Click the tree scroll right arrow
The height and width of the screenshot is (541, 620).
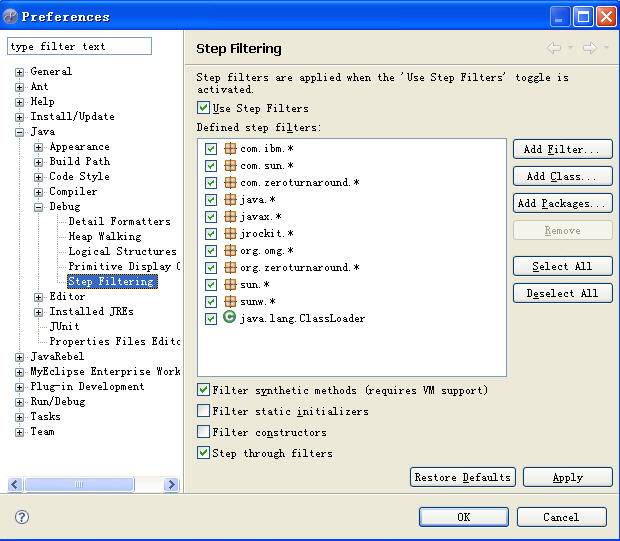[x=171, y=484]
